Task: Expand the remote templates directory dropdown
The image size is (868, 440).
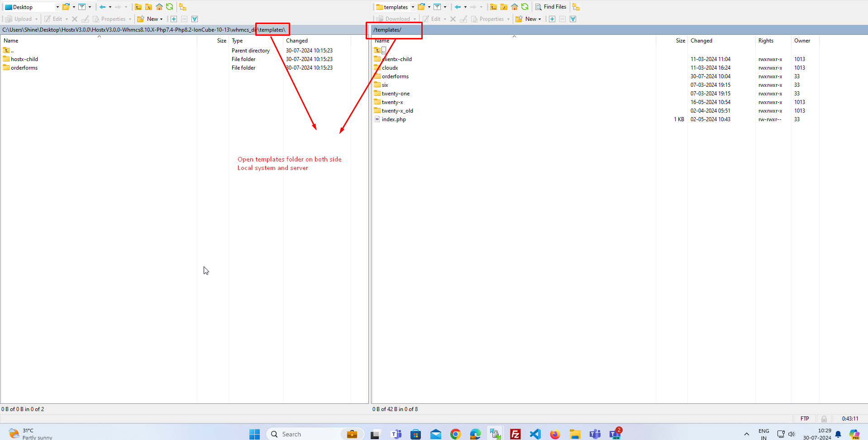Action: [413, 7]
